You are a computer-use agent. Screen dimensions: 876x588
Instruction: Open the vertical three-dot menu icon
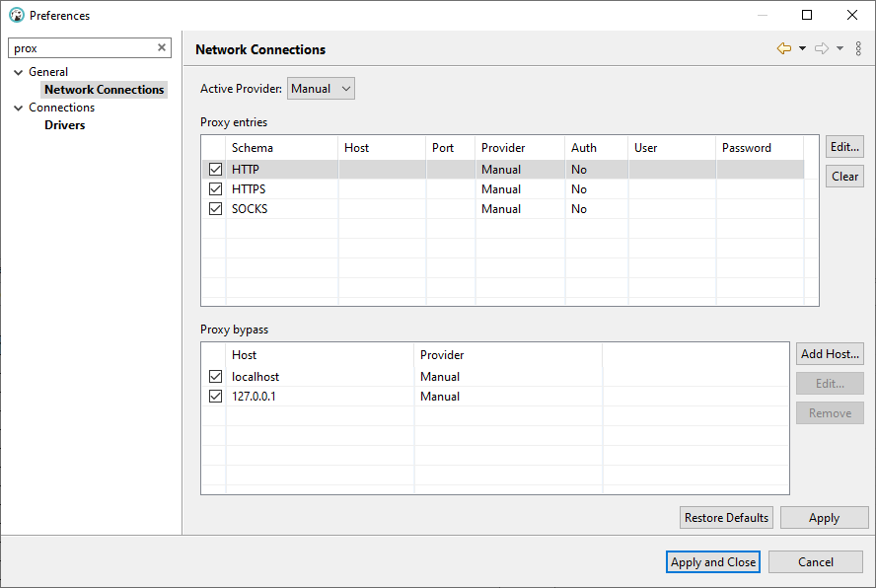(859, 47)
